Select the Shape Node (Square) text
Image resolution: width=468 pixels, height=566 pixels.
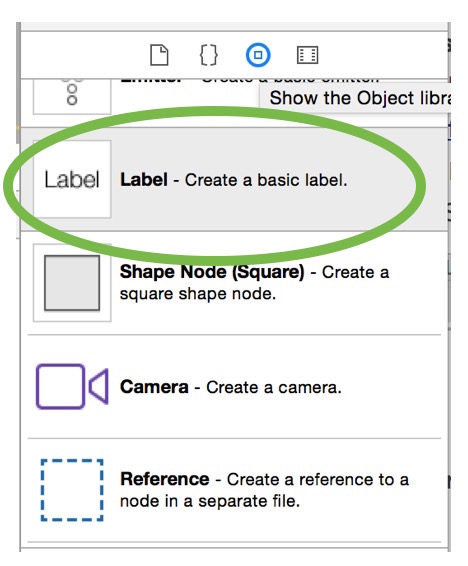(x=254, y=282)
